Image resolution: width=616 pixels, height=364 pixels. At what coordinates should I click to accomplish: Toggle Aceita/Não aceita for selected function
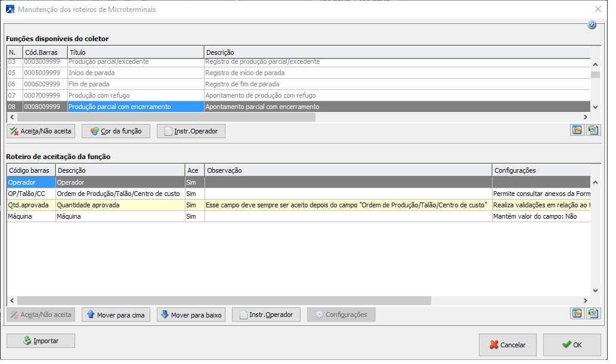[41, 131]
